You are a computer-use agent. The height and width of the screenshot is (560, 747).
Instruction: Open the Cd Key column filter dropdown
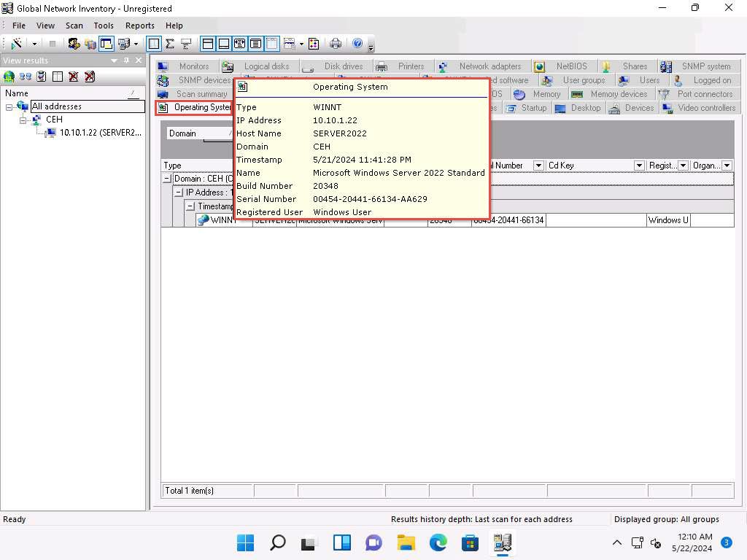[638, 166]
